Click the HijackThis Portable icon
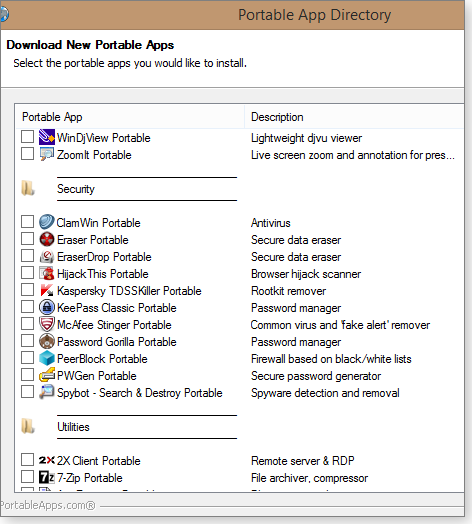 (x=47, y=273)
